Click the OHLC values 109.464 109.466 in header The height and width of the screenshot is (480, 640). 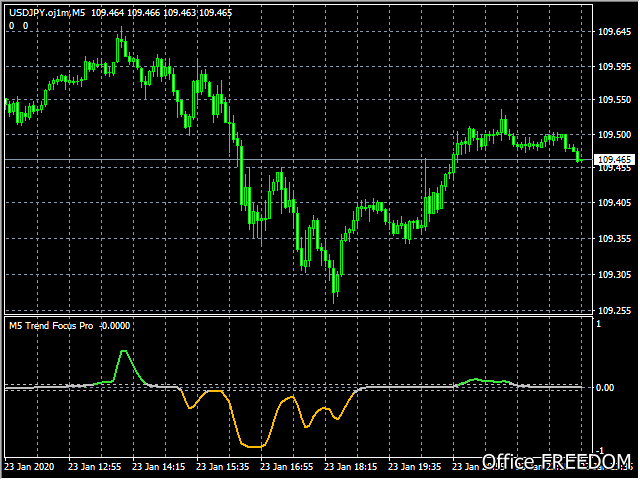click(126, 13)
